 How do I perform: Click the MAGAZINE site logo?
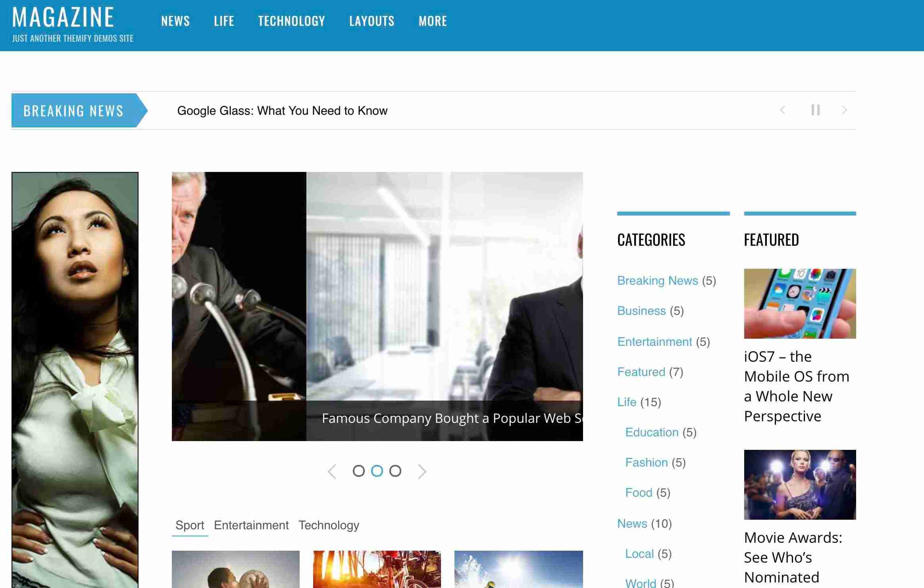click(x=63, y=17)
